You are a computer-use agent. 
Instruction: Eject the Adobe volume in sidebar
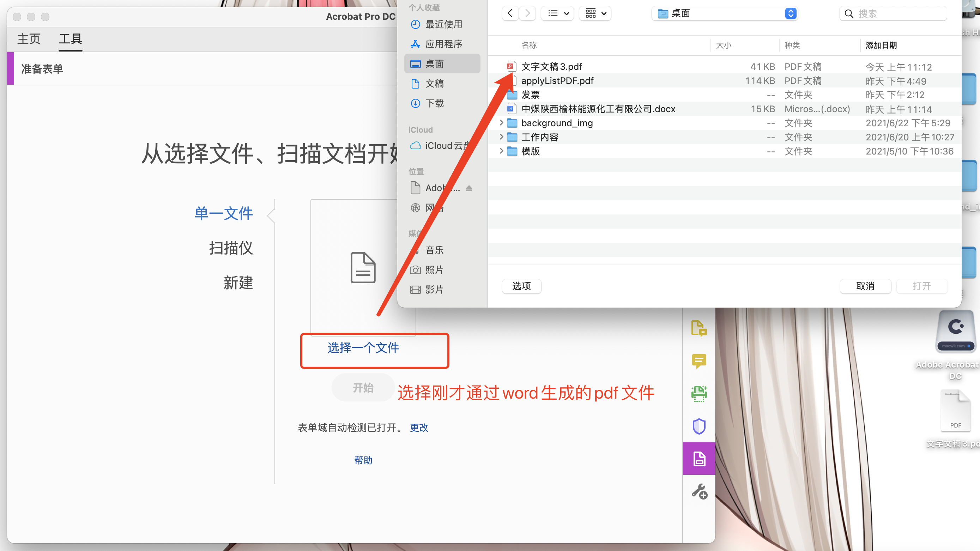469,188
